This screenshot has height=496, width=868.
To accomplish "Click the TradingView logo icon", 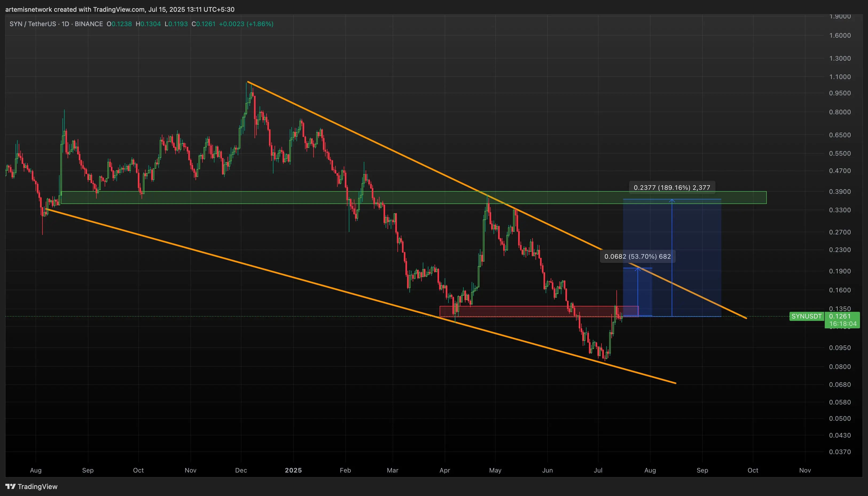I will 10,486.
